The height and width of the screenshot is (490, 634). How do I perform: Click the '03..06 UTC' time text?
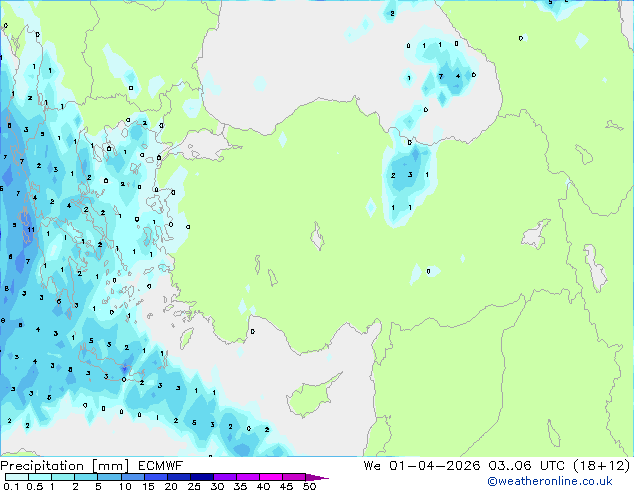(x=526, y=466)
